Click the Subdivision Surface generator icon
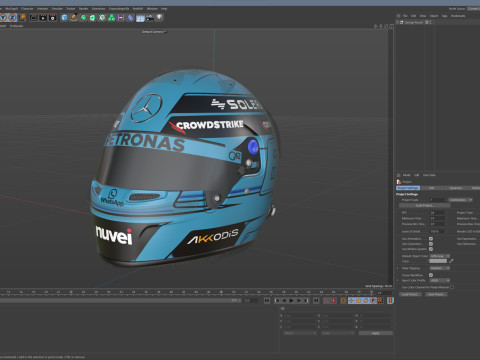The height and width of the screenshot is (360, 480). pos(83,18)
